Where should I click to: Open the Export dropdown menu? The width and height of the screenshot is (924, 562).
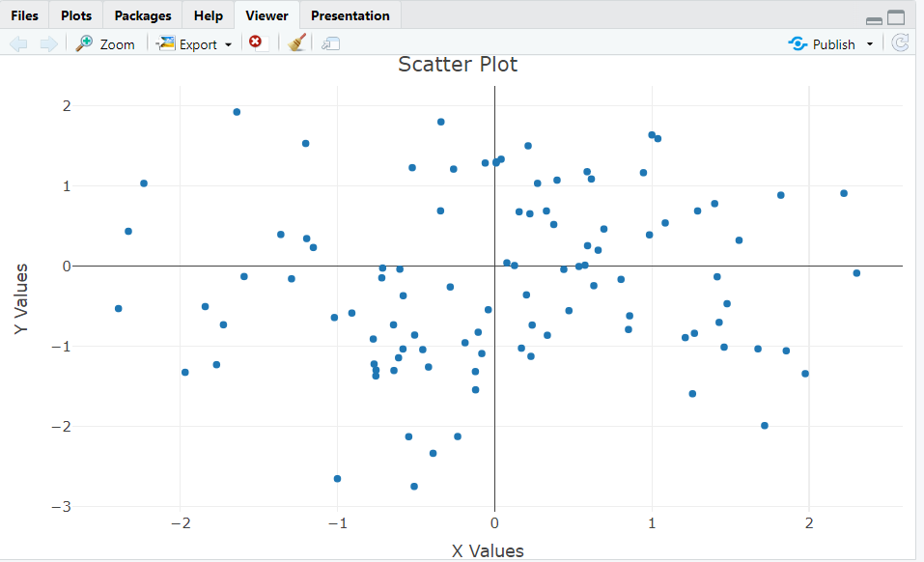pos(196,43)
